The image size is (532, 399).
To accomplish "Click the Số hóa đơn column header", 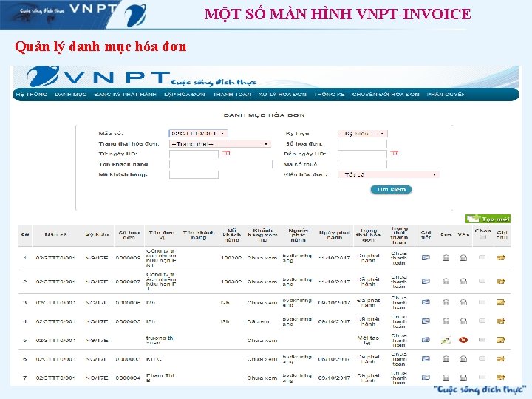I will click(x=129, y=235).
